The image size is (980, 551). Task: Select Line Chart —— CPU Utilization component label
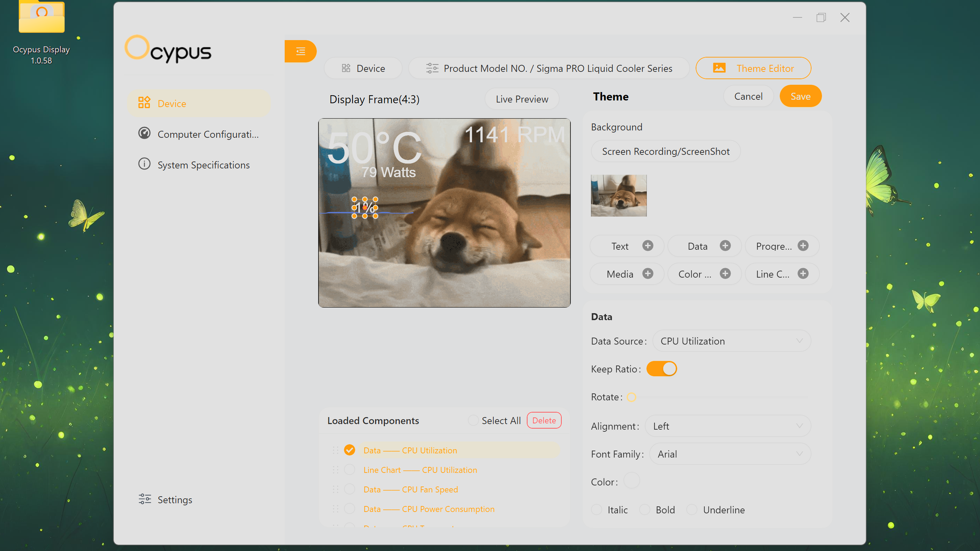[420, 470]
